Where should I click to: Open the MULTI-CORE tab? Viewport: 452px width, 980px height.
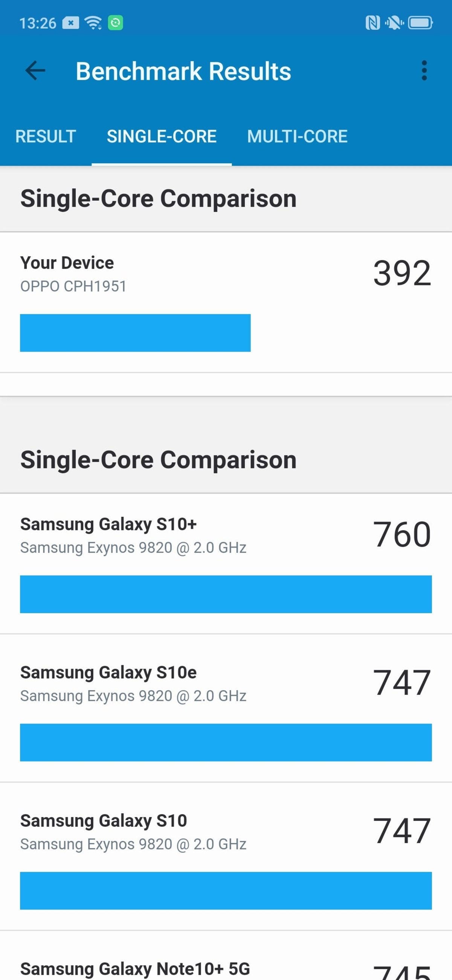(x=297, y=136)
